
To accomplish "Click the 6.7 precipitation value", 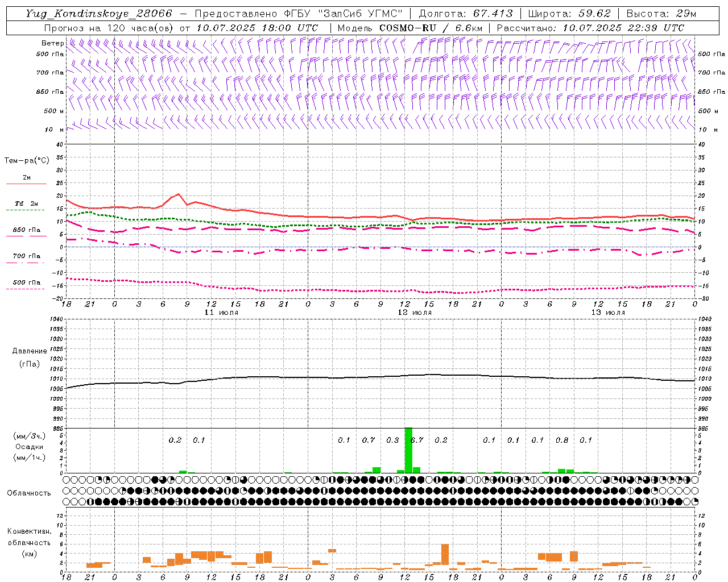I will tap(417, 440).
